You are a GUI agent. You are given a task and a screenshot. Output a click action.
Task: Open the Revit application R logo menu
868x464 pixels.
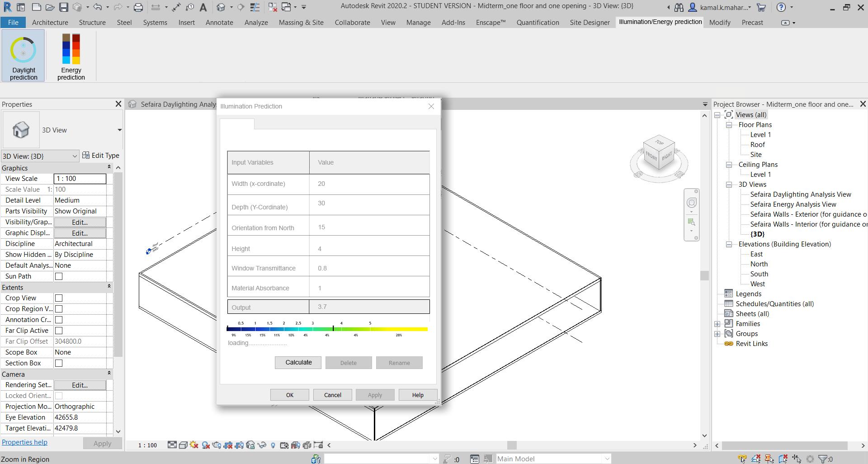[x=7, y=7]
